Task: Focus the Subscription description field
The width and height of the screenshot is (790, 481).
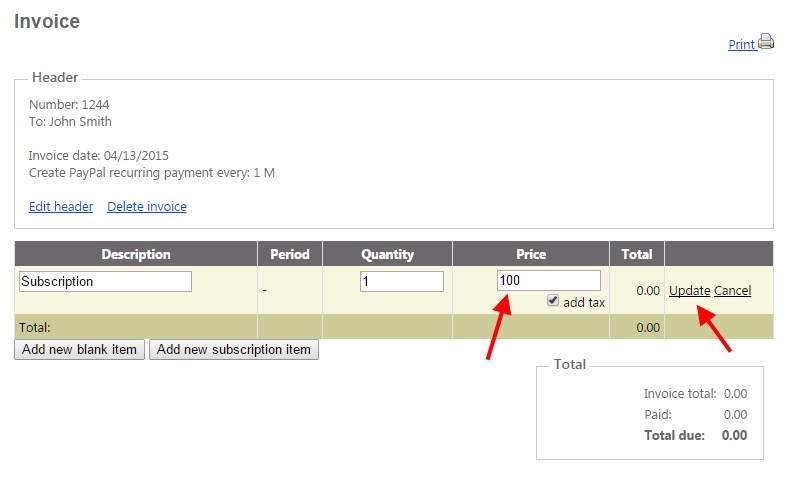Action: click(x=105, y=282)
